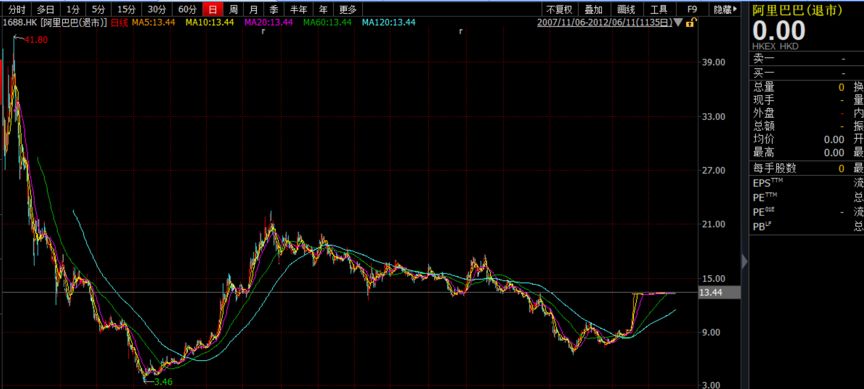
Task: Switch to the 分时 intraday view
Action: 17,9
